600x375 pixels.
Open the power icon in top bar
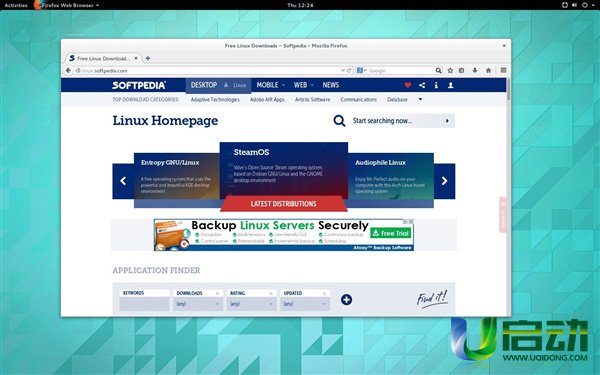(x=585, y=5)
